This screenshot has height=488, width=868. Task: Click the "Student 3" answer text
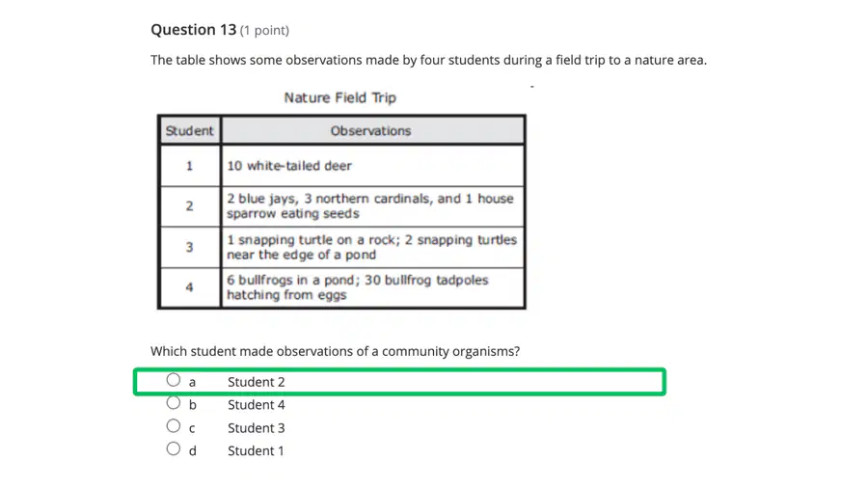point(257,427)
